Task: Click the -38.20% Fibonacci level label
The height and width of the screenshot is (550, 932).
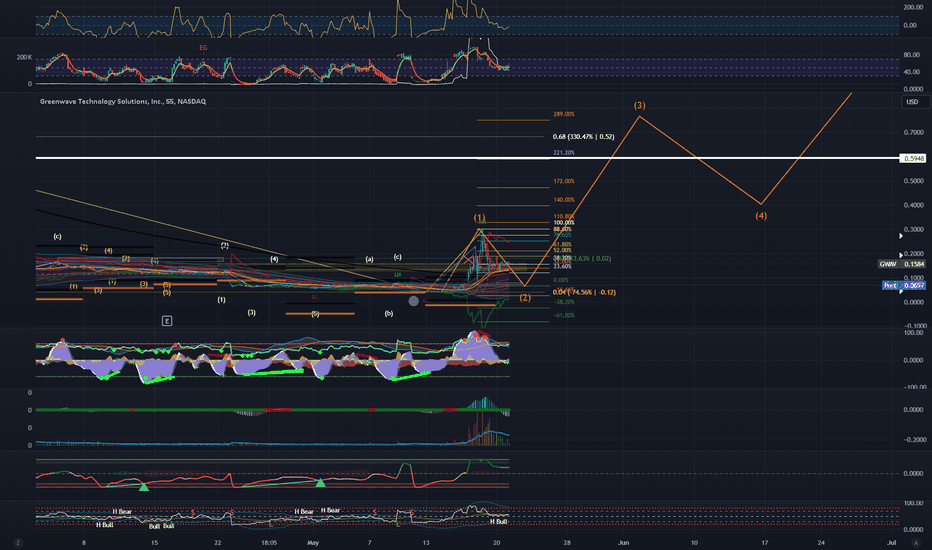Action: click(x=563, y=302)
